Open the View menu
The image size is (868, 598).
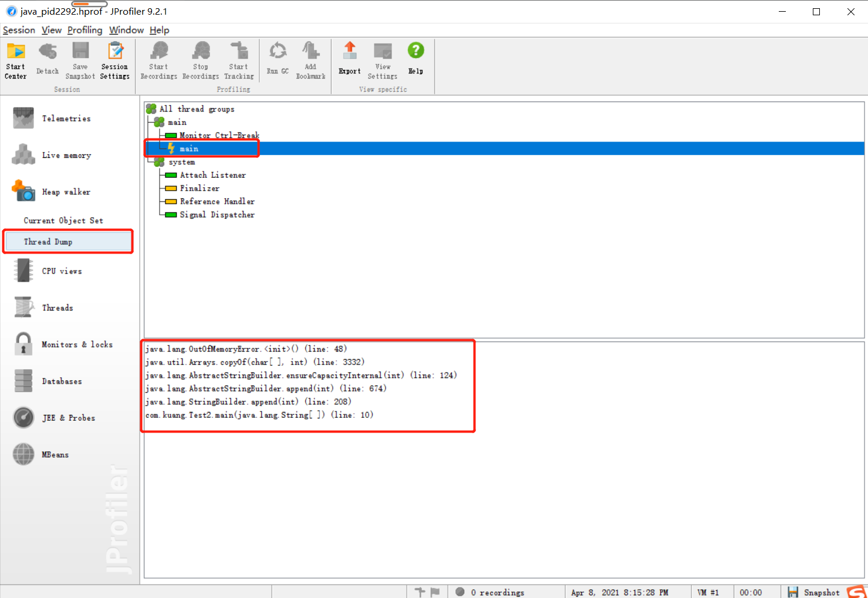pyautogui.click(x=52, y=30)
